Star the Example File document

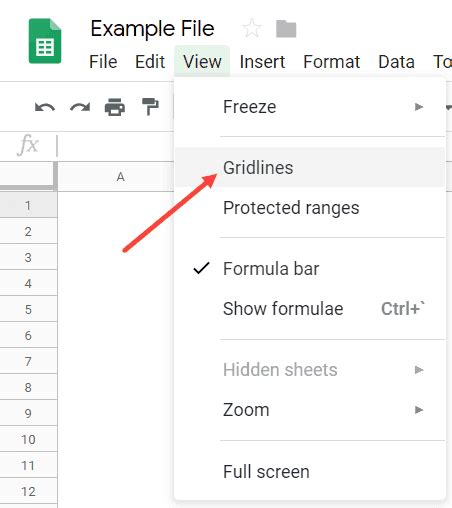pyautogui.click(x=252, y=29)
